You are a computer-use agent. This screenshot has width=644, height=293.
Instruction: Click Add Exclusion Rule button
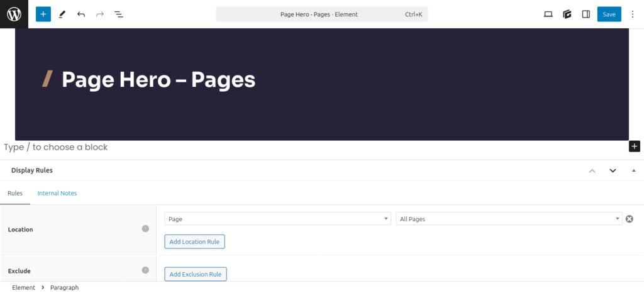coord(196,274)
